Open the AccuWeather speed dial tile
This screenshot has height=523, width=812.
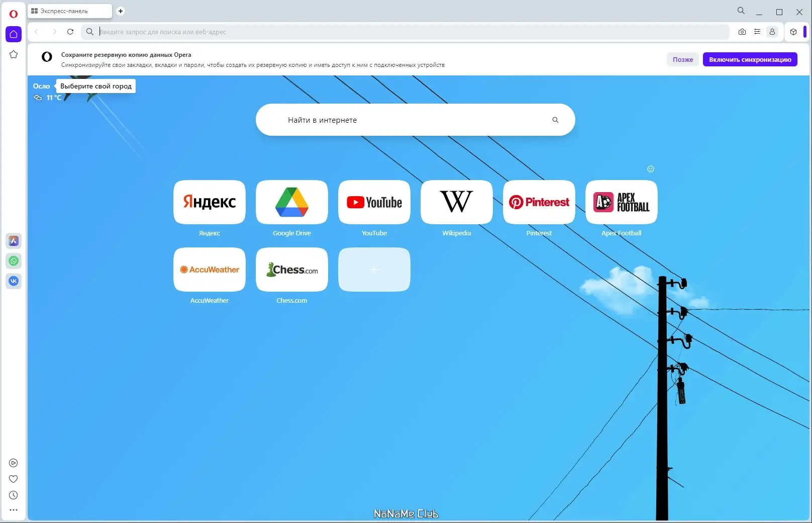[x=210, y=270]
